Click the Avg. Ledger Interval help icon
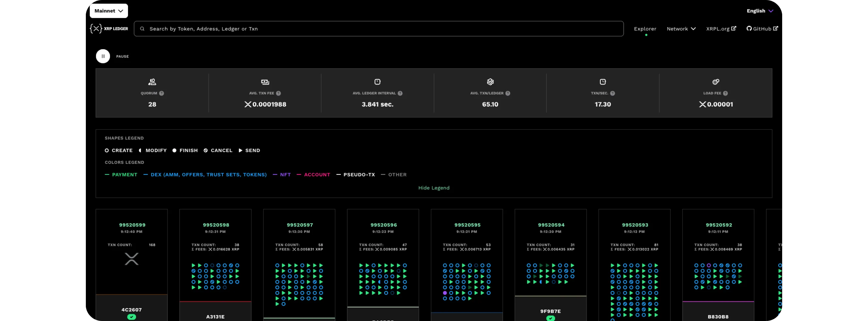868x321 pixels. point(400,93)
